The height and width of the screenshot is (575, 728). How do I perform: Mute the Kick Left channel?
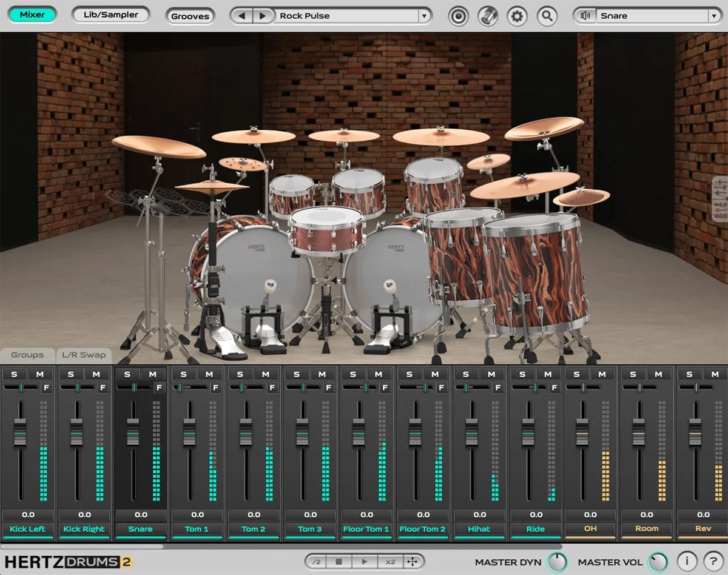tap(39, 374)
